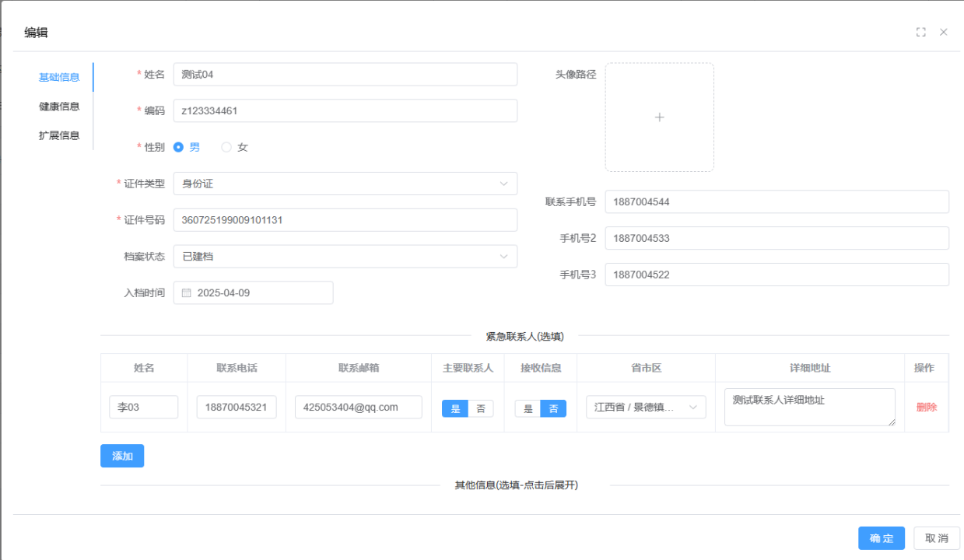
Task: Click the 手机号2 field 1887004533
Action: coord(777,238)
